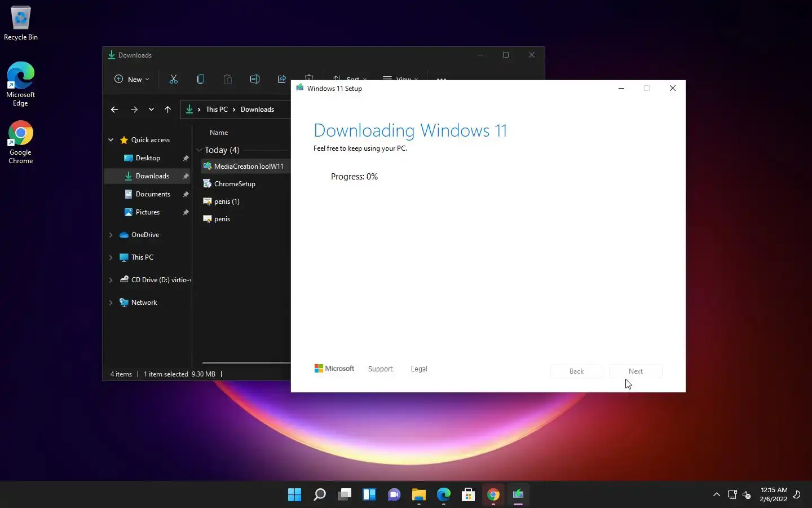Click the Cut scissors icon in Downloads toolbar
This screenshot has height=508, width=812.
click(x=173, y=79)
